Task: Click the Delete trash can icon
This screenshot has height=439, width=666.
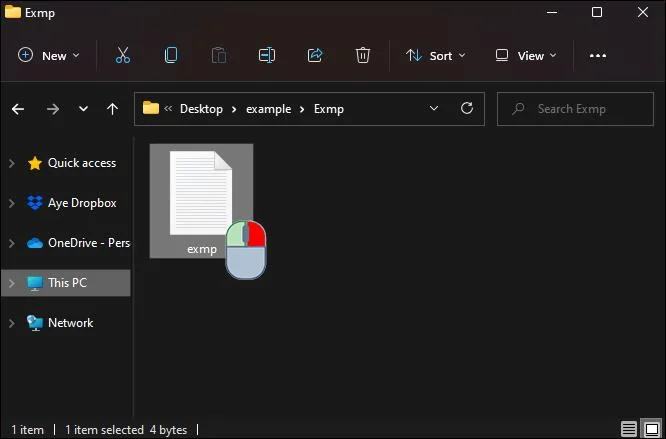Action: [x=363, y=55]
